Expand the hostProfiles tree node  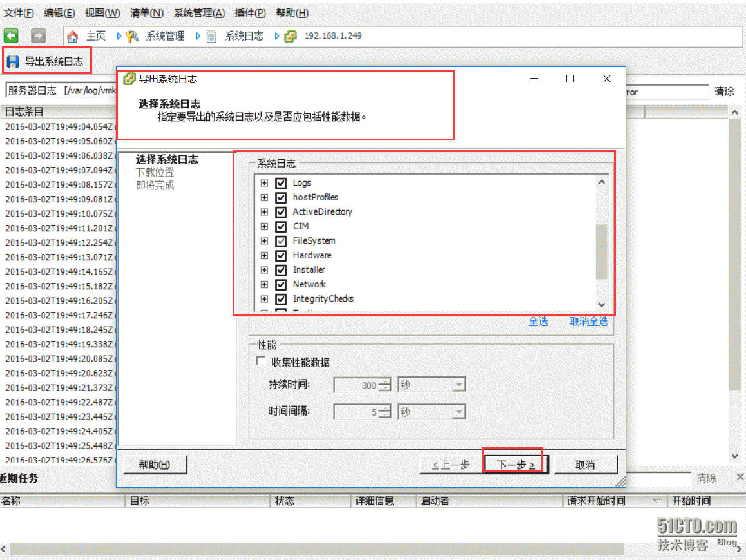(x=264, y=197)
